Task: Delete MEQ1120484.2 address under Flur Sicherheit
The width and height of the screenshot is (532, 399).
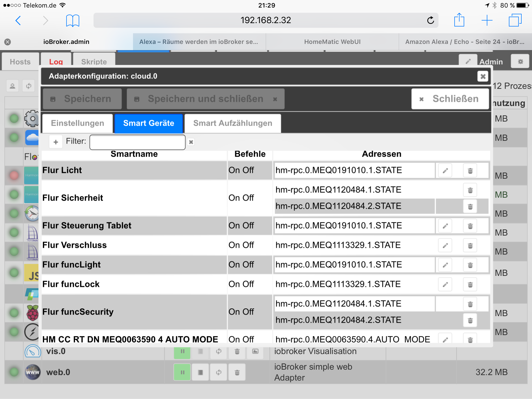Action: (470, 207)
